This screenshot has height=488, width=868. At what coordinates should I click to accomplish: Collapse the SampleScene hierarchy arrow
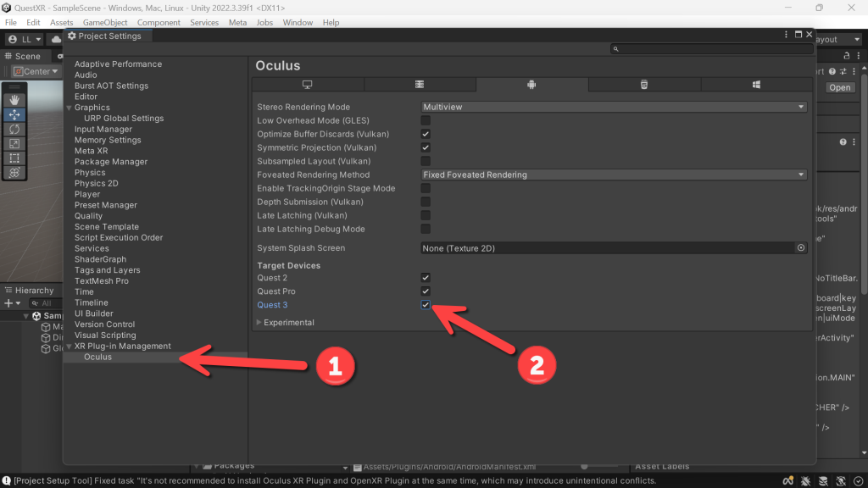click(x=25, y=316)
